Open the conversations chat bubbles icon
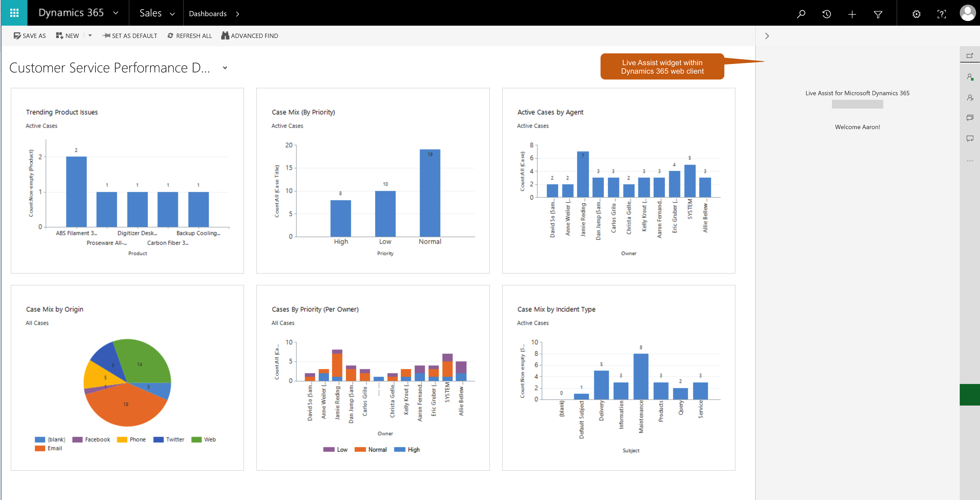 coord(970,118)
